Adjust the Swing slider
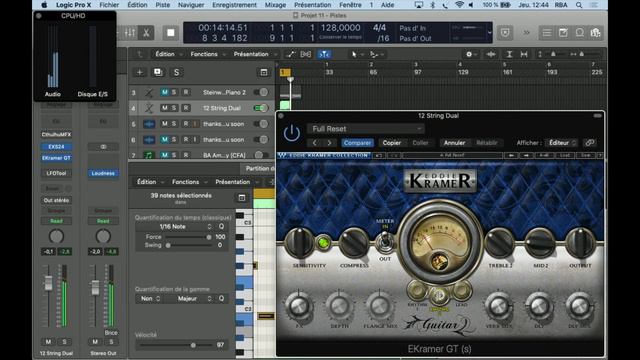Image resolution: width=640 pixels, height=360 pixels. pos(189,245)
